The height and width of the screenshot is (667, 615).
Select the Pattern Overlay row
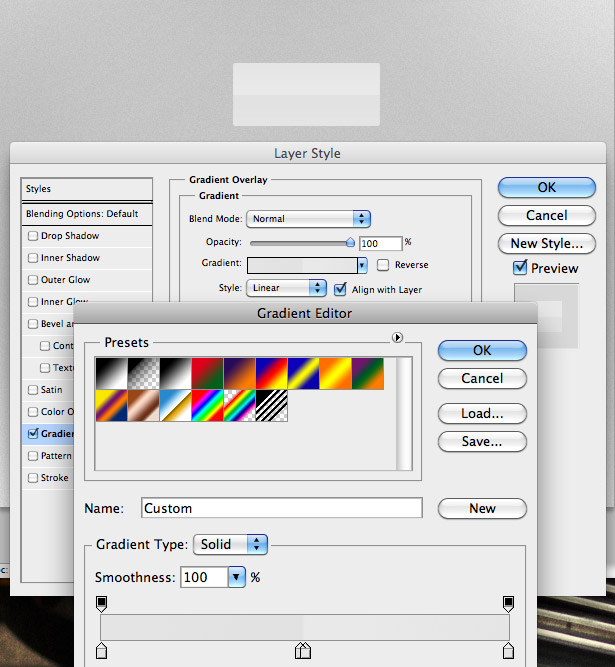pos(48,456)
